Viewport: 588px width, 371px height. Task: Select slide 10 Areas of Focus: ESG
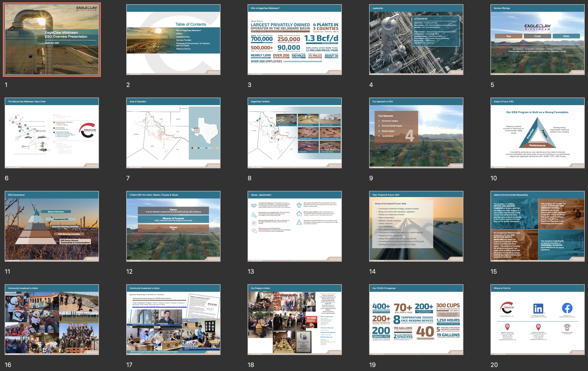[538, 133]
